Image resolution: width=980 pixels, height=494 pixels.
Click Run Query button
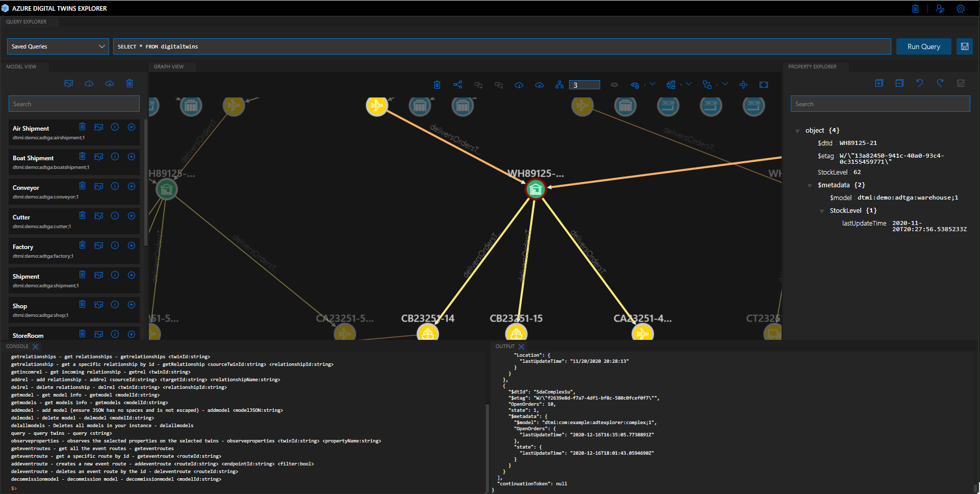tap(924, 46)
